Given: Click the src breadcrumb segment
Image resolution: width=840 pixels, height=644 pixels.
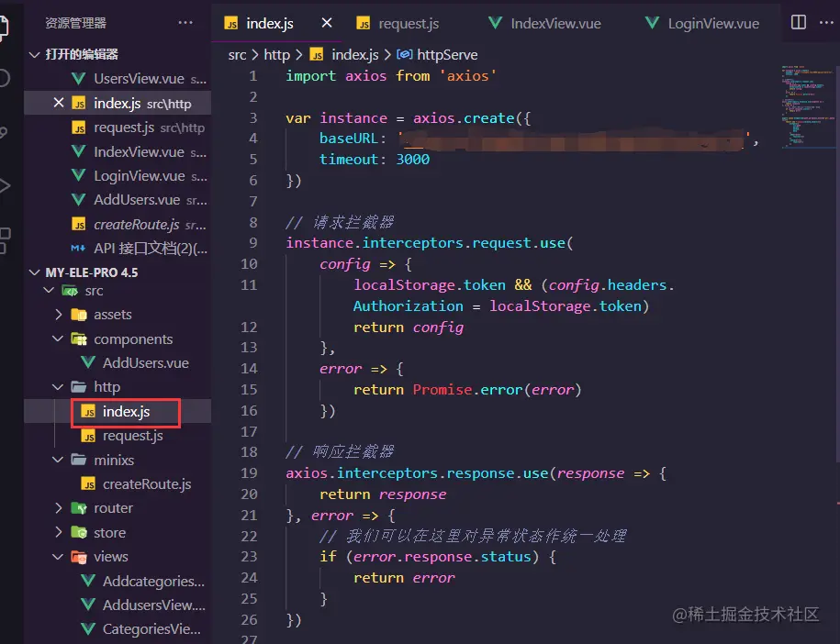Looking at the screenshot, I should (x=238, y=55).
